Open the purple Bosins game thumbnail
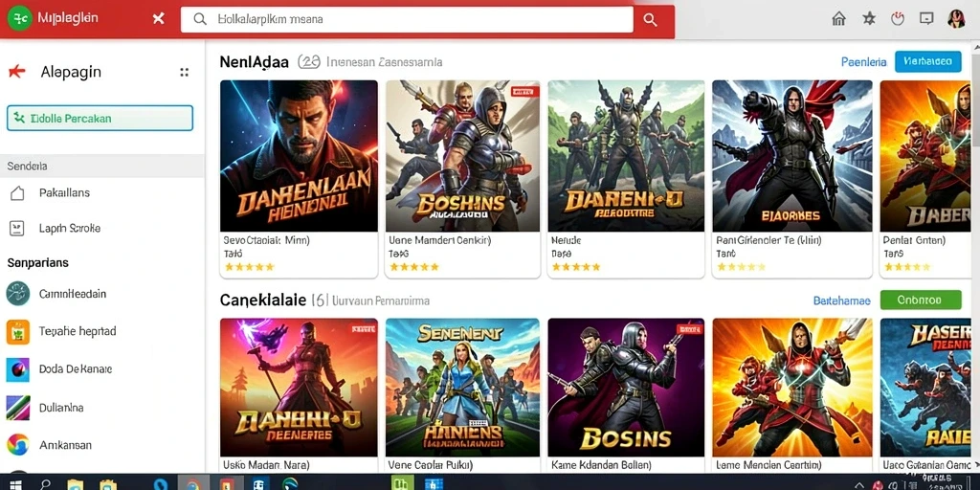 [x=626, y=388]
